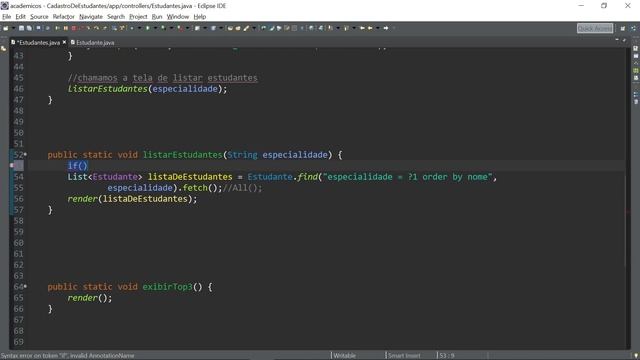The height and width of the screenshot is (360, 640).
Task: Open the Navigate menu
Action: tap(91, 17)
